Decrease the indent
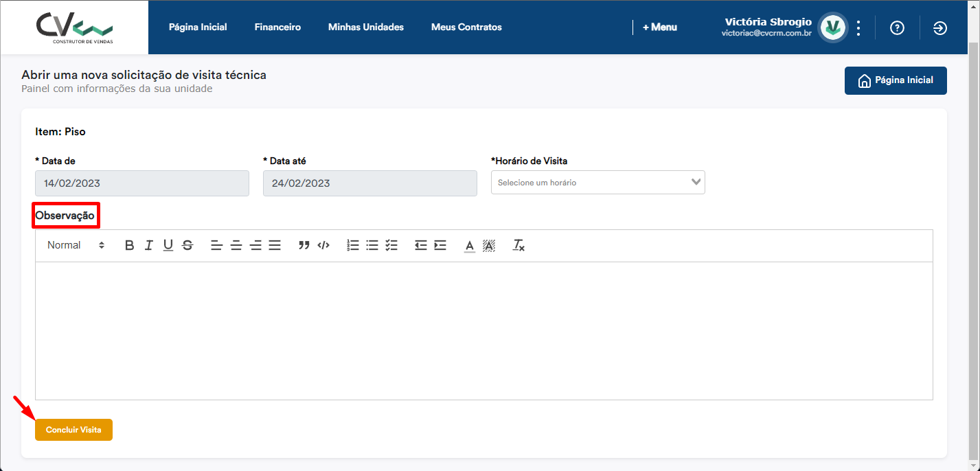Viewport: 980px width, 471px height. (x=421, y=245)
